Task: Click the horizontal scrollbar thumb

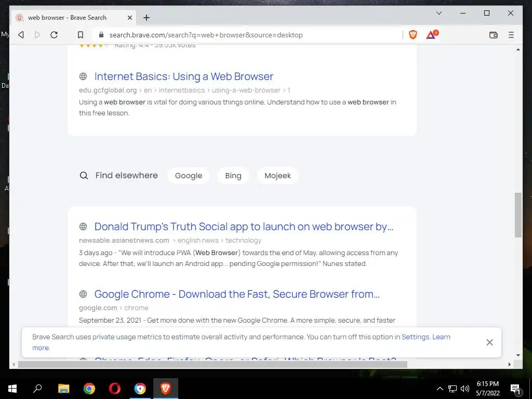Action: [212, 364]
